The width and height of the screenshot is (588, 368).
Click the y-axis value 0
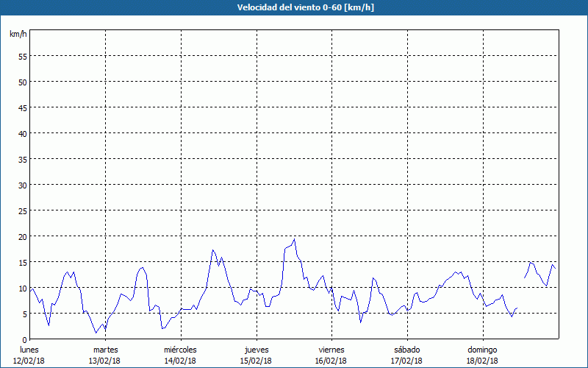pos(24,339)
